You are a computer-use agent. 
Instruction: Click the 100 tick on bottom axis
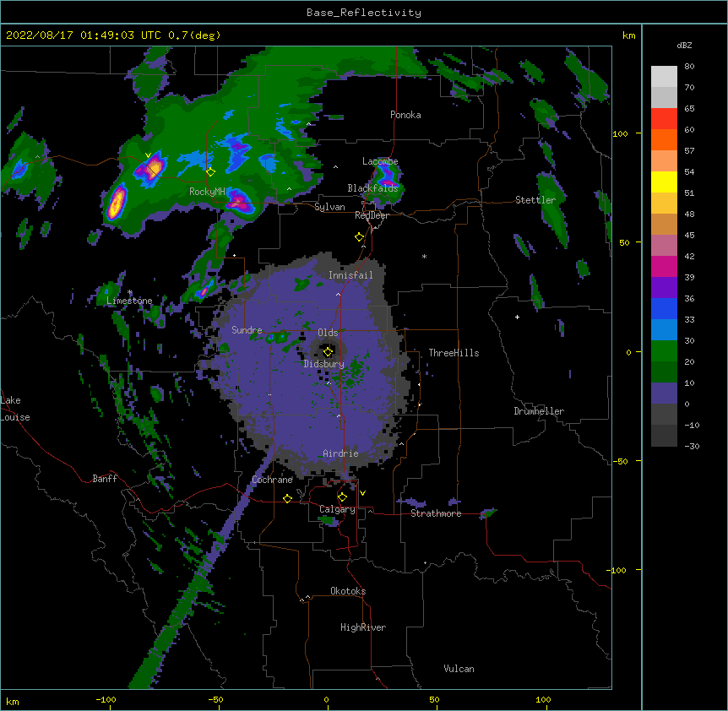click(x=543, y=700)
